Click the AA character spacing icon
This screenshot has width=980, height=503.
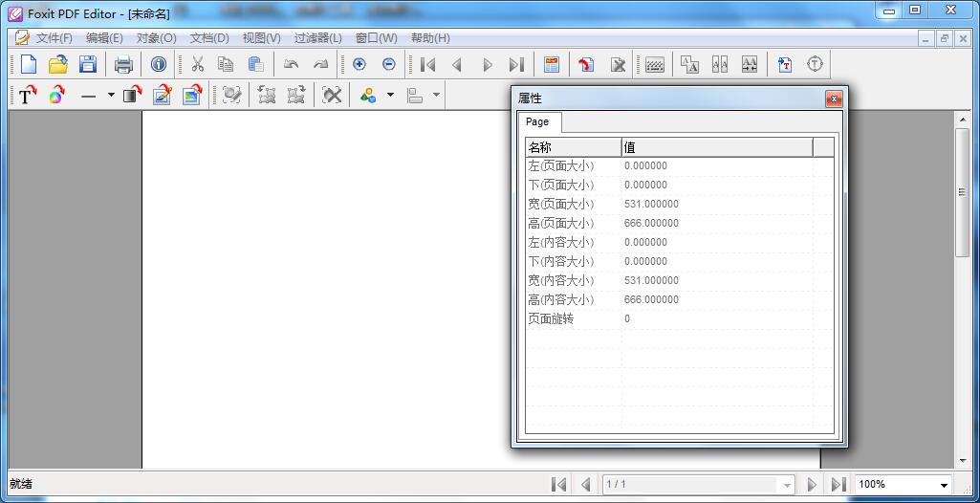click(x=750, y=64)
